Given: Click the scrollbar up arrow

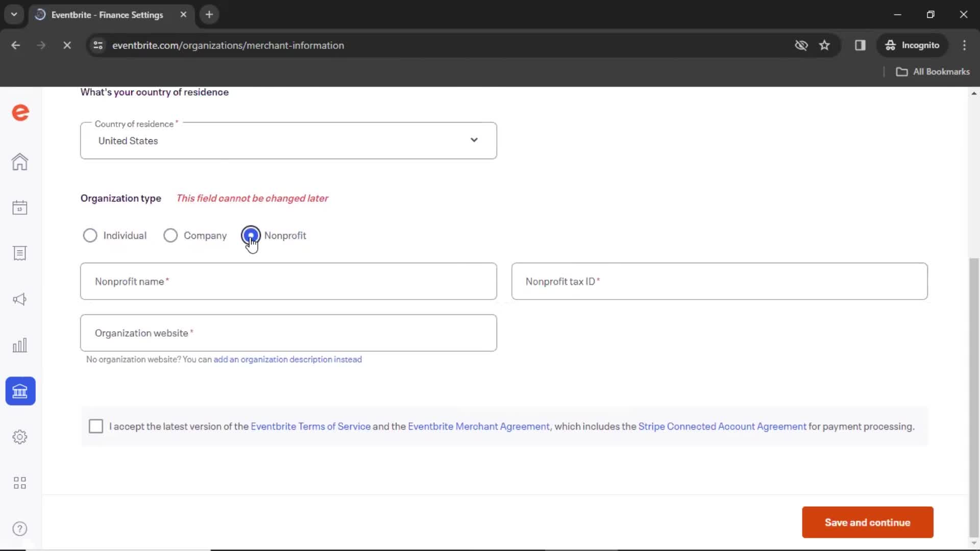Looking at the screenshot, I should coord(974,93).
